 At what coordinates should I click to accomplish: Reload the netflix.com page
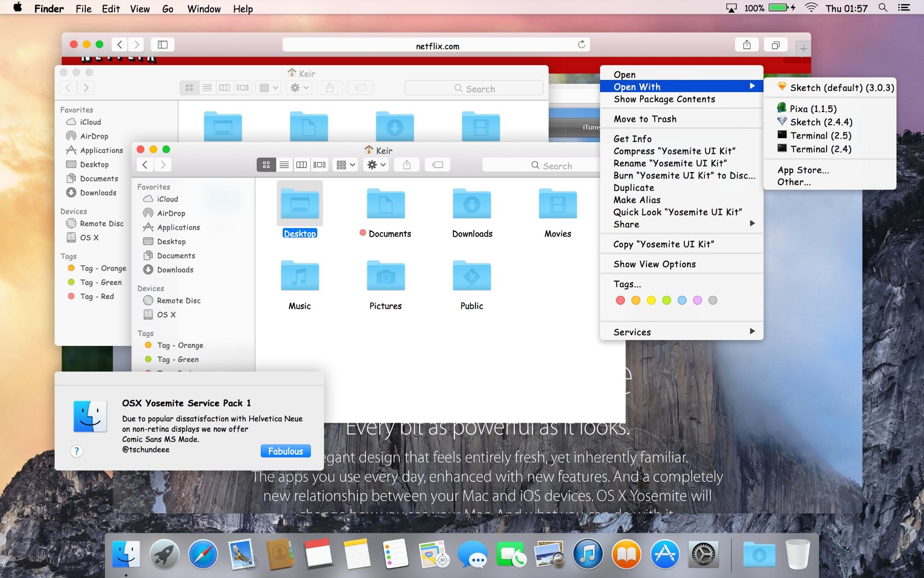point(581,44)
